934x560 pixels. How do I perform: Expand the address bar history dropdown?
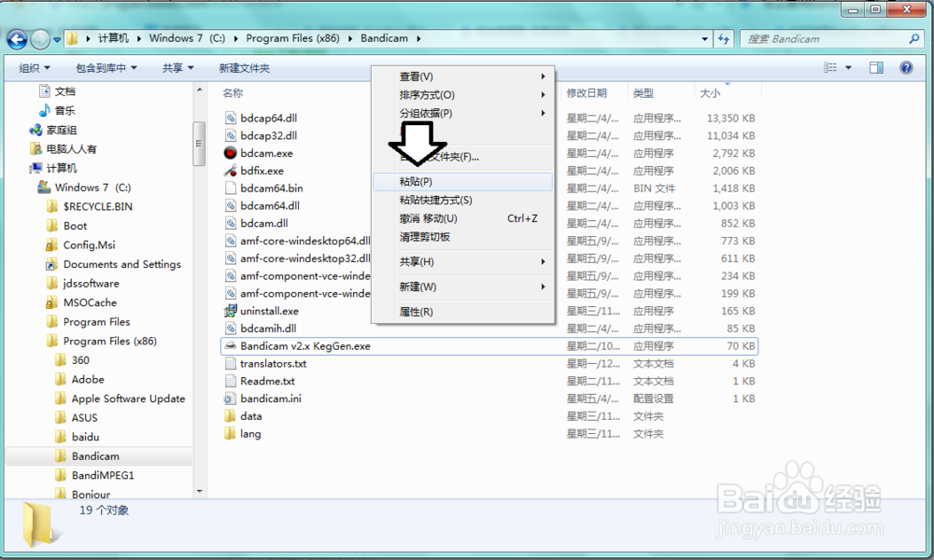click(x=704, y=38)
